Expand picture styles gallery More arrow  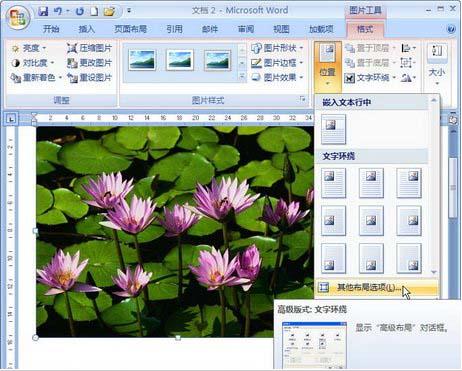242,77
